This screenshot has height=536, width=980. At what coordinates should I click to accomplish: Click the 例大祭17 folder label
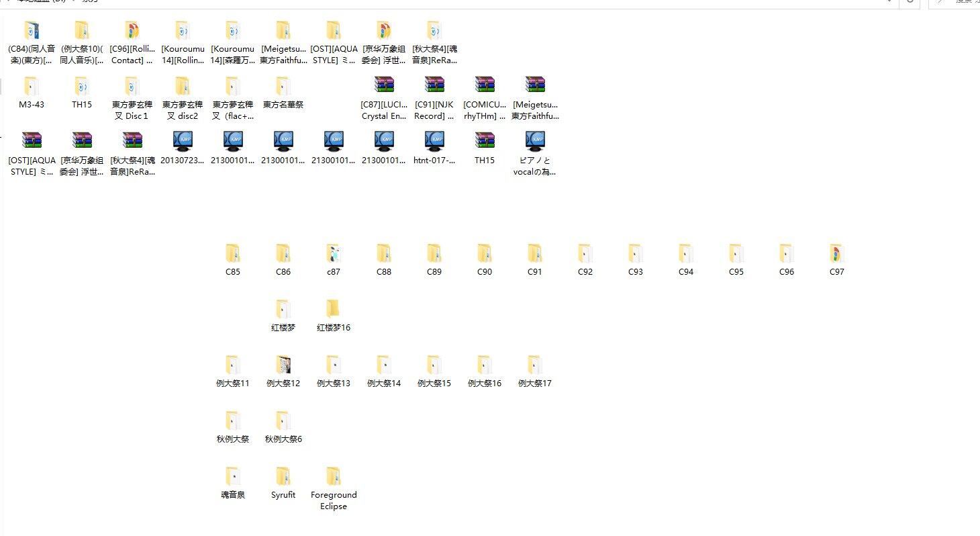pos(535,384)
